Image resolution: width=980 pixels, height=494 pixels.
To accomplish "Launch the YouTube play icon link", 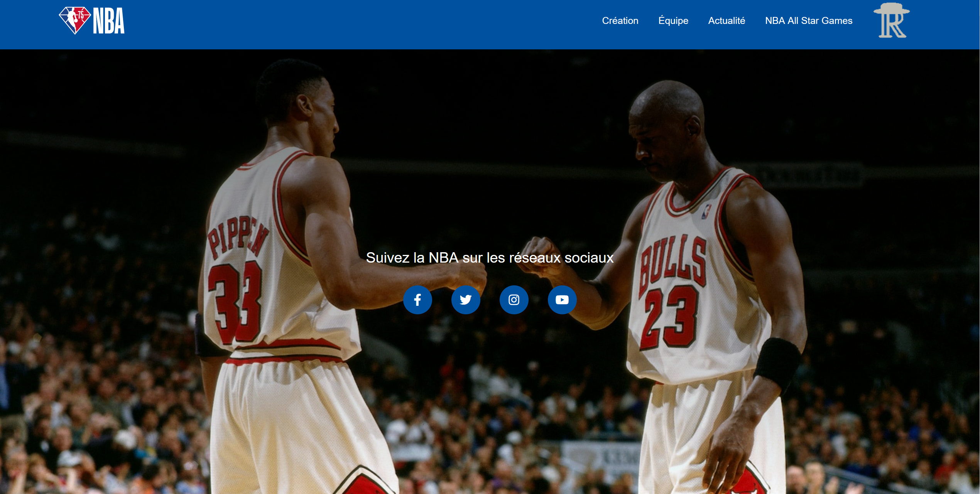I will [x=562, y=300].
